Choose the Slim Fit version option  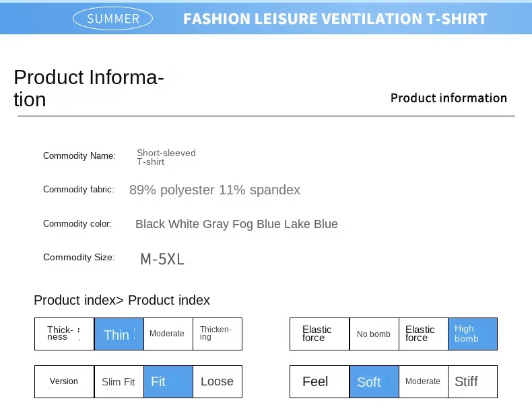point(119,382)
